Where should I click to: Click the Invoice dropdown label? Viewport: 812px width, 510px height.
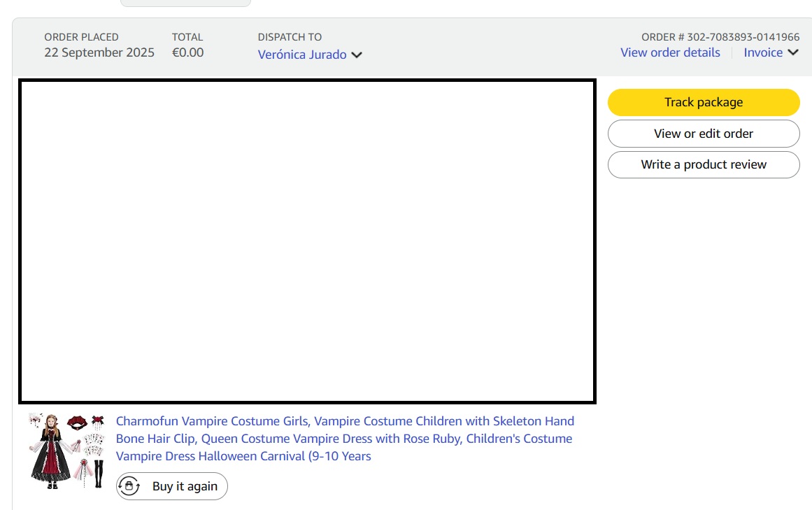pyautogui.click(x=762, y=52)
